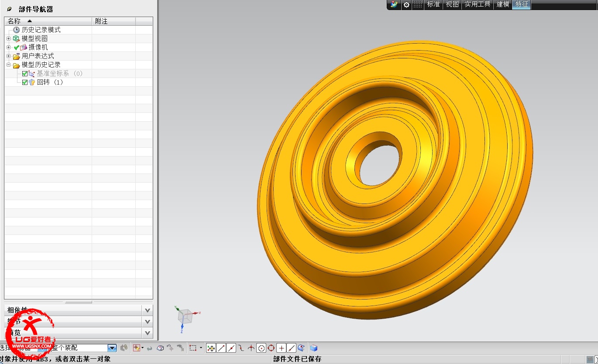Click the undo arrow icon in selection bar
Viewport: 598px width, 364px height.
pyautogui.click(x=150, y=348)
